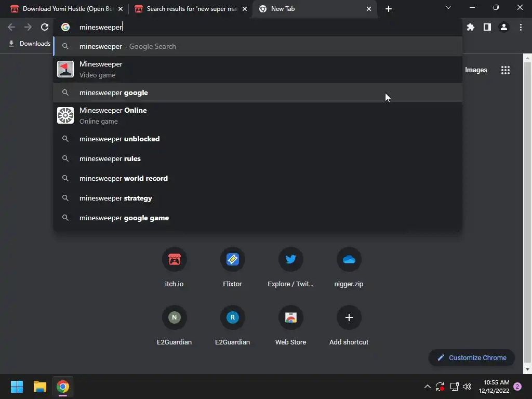Open the Downloads bookmark

(29, 44)
